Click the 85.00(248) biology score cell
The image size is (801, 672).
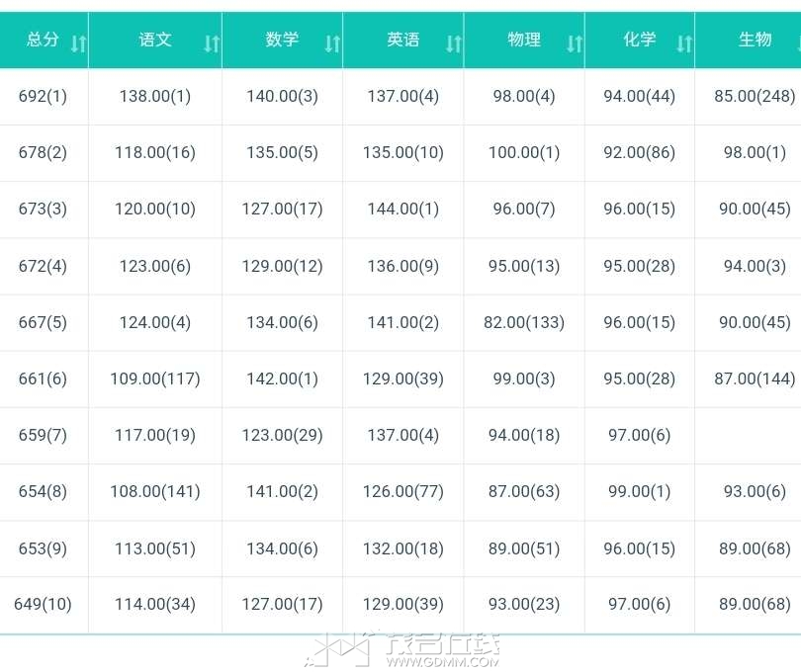pos(755,96)
